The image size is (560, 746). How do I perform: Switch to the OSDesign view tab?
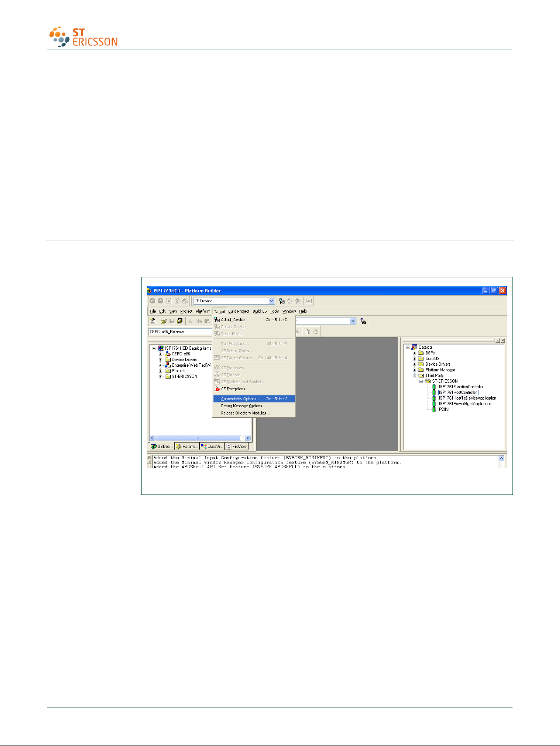coord(162,447)
